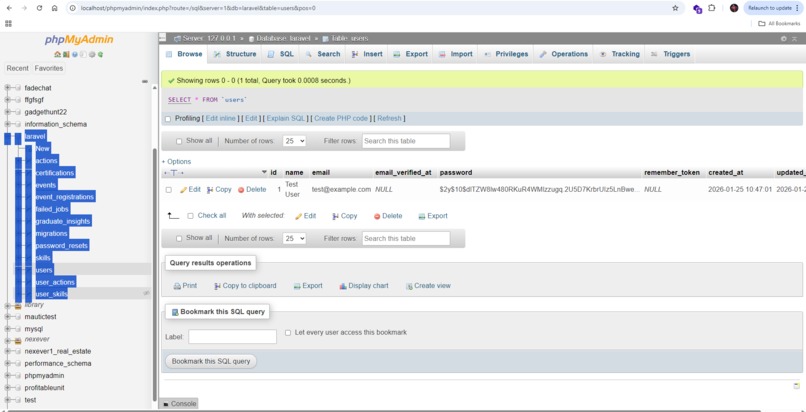Click the browser reload button
Image resolution: width=806 pixels, height=412 pixels.
pos(39,8)
